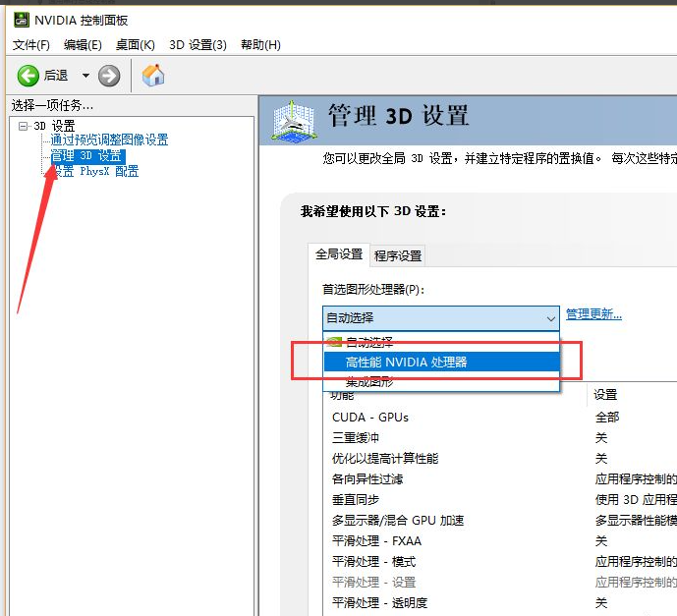Open the 编辑(E) menu

click(x=83, y=45)
